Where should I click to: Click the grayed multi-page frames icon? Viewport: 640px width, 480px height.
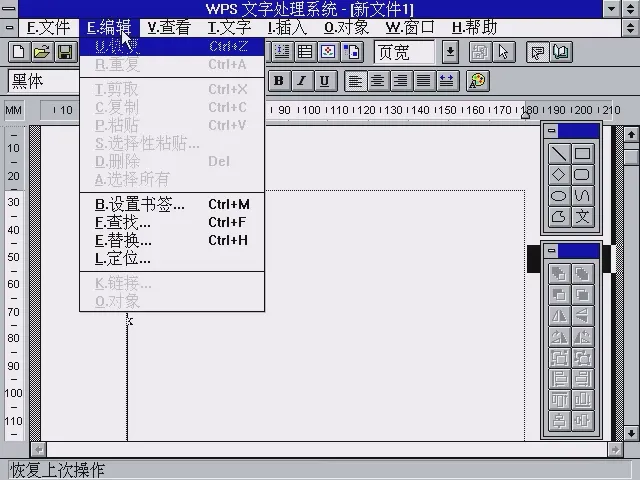(480, 52)
